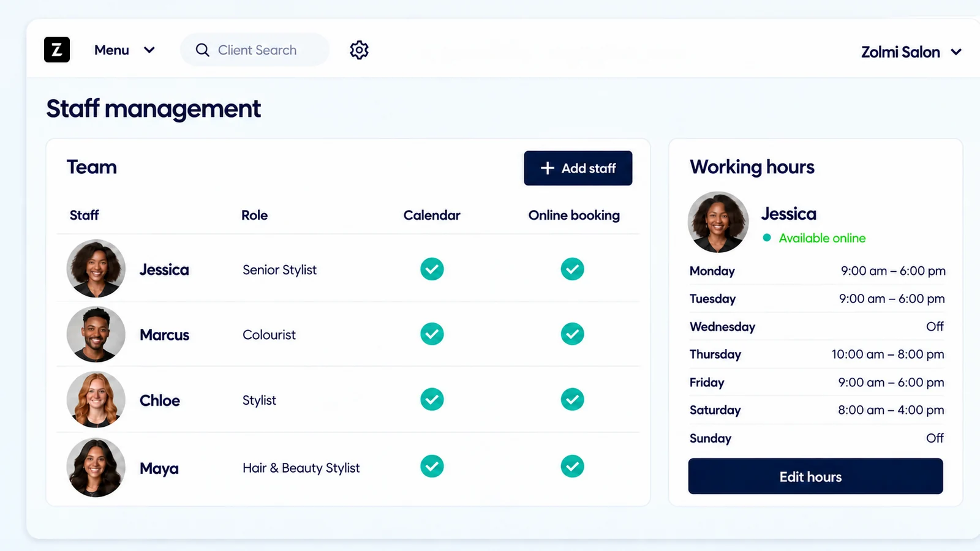
Task: Click the Senior Stylist role text
Action: 279,270
